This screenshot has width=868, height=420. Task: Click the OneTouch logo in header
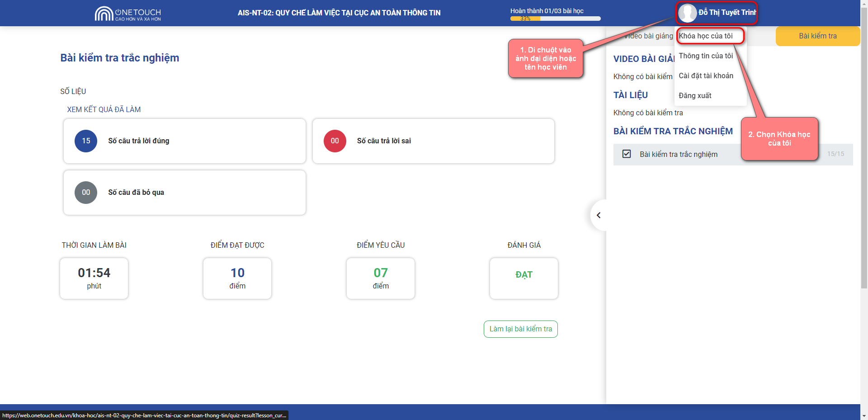point(127,14)
